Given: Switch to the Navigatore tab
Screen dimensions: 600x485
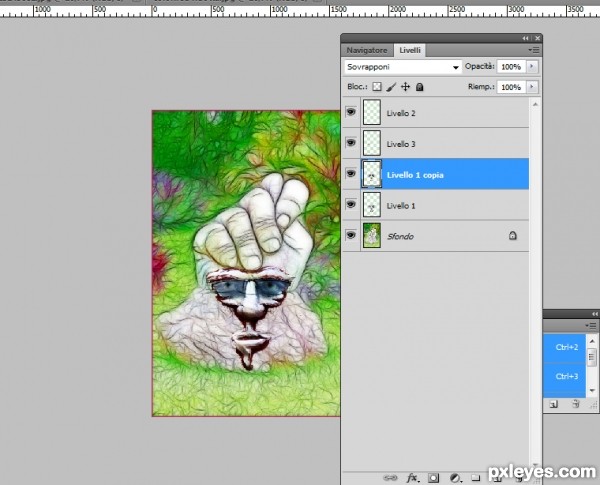Looking at the screenshot, I should point(367,50).
